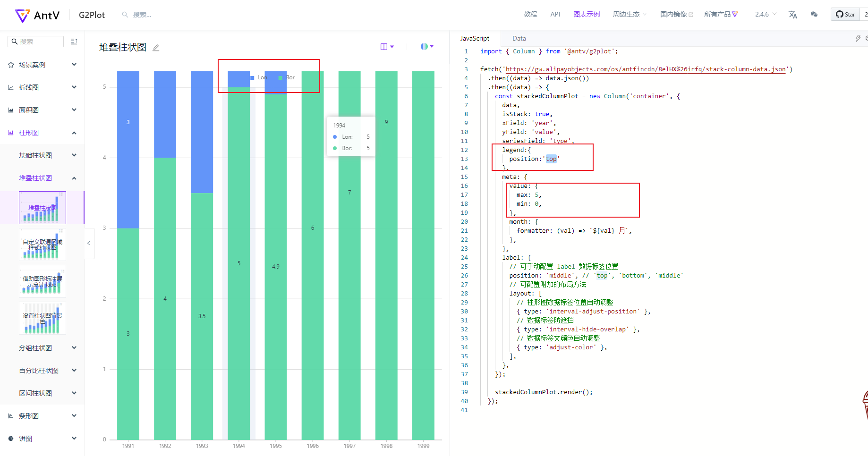Viewport: 868px width, 456px height.
Task: Click the sort icon beside the sidebar search box
Action: 74,42
